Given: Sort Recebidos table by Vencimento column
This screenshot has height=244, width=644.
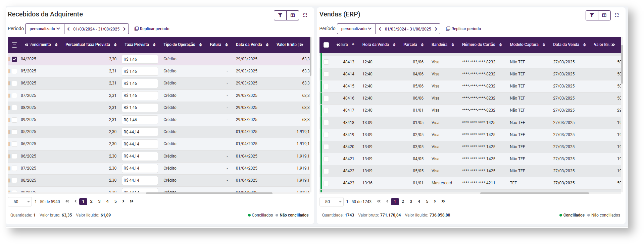Looking at the screenshot, I should [56, 45].
